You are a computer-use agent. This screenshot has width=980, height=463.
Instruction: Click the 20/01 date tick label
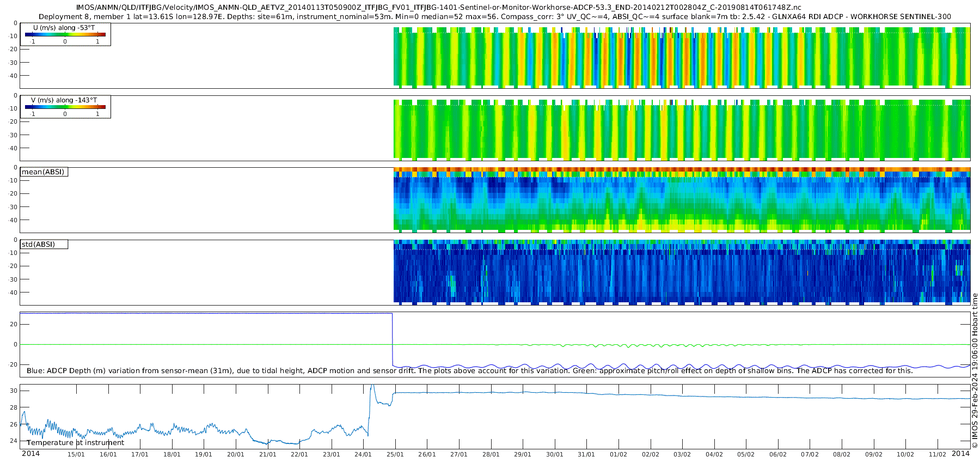pos(236,454)
